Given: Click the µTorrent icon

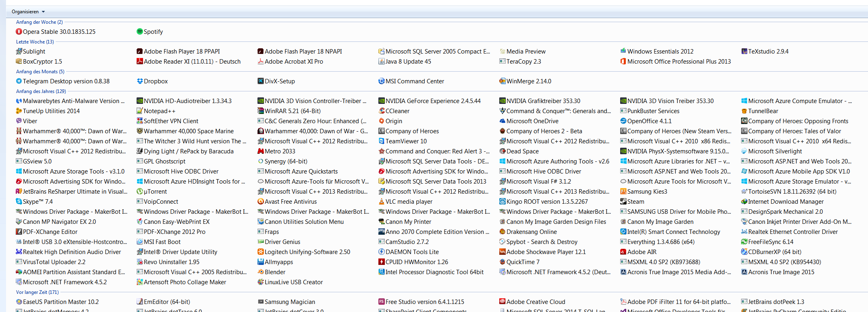Looking at the screenshot, I should 140,191.
